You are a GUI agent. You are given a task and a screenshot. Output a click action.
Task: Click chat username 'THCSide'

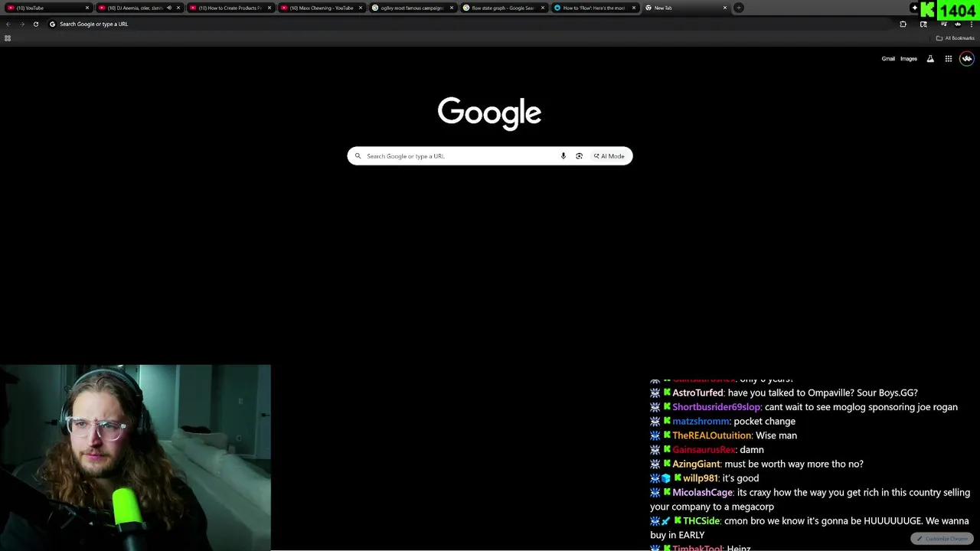pos(701,521)
